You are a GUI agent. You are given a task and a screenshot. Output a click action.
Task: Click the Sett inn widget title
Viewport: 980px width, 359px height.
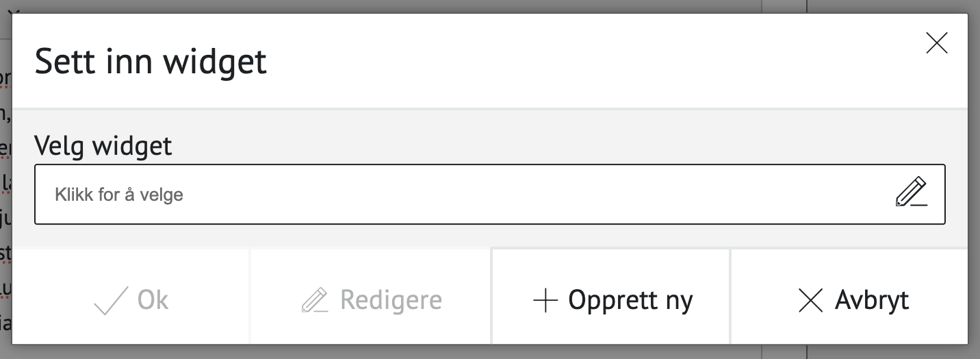coord(151,62)
